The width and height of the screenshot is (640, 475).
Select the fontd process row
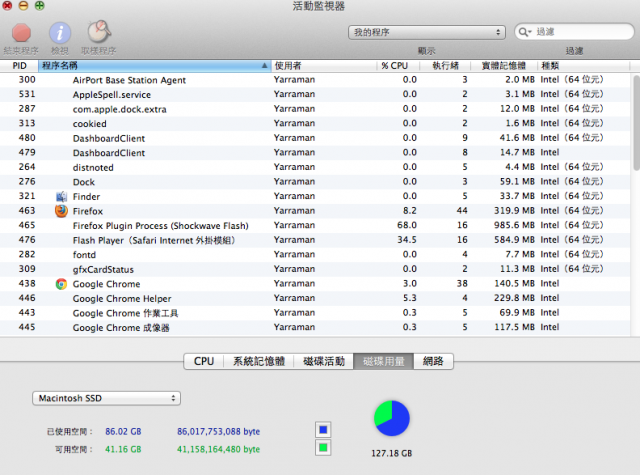315,255
